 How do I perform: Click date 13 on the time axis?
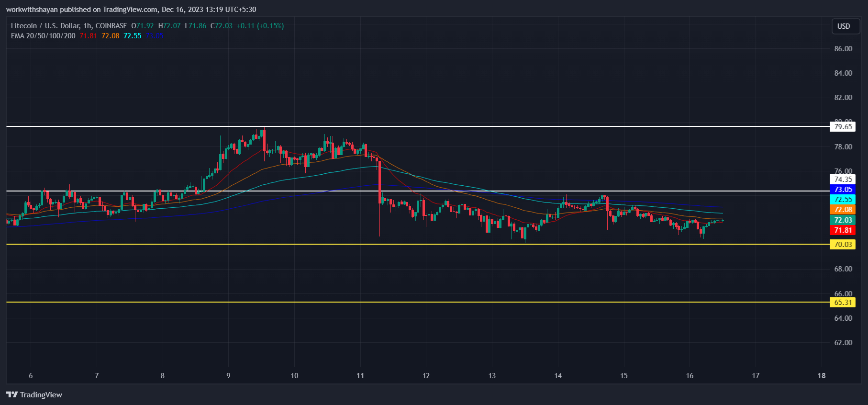[x=492, y=376]
